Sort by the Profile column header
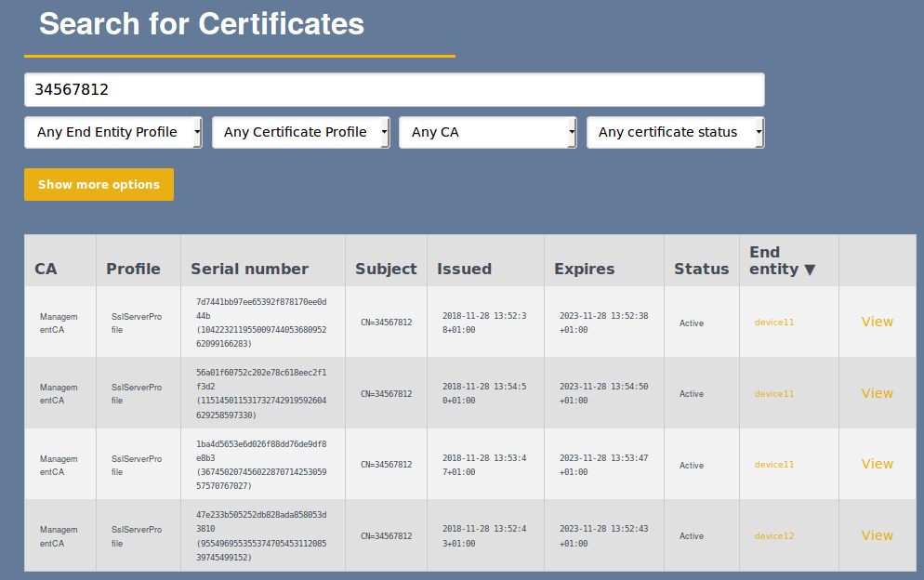 (x=133, y=269)
